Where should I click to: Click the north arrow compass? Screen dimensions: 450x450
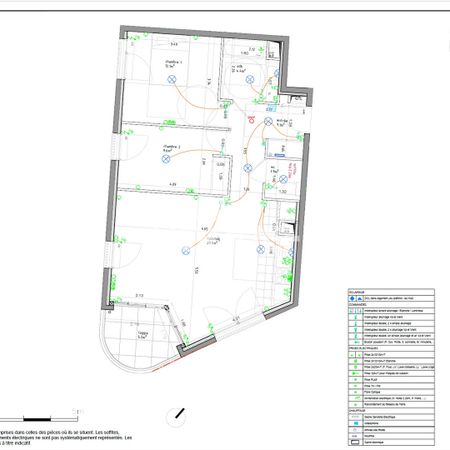[176, 417]
